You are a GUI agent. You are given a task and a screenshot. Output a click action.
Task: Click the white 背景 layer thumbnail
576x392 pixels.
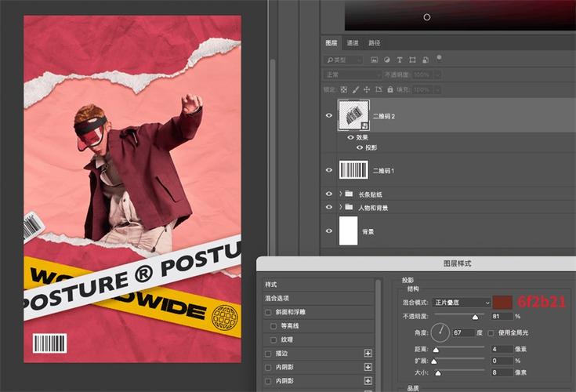(x=348, y=230)
